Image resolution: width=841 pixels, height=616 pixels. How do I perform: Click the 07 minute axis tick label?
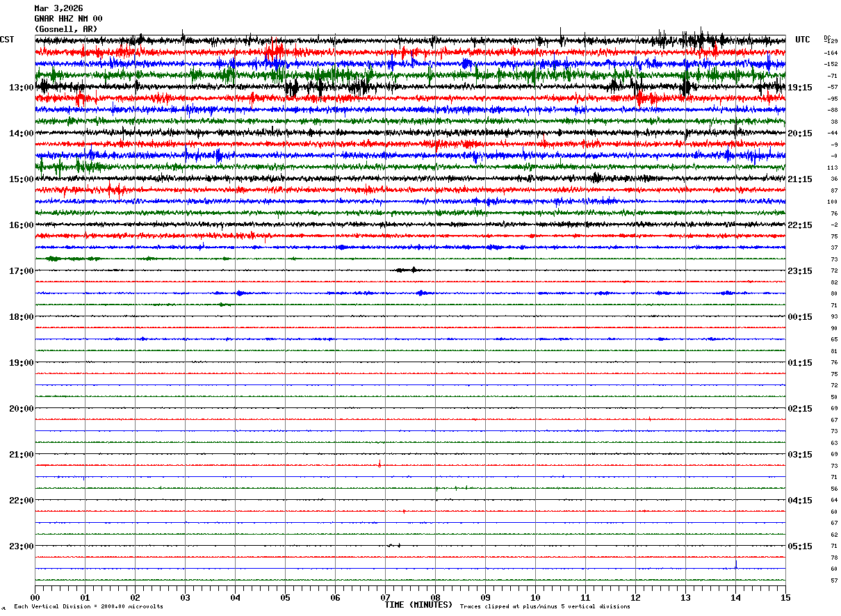coord(385,597)
